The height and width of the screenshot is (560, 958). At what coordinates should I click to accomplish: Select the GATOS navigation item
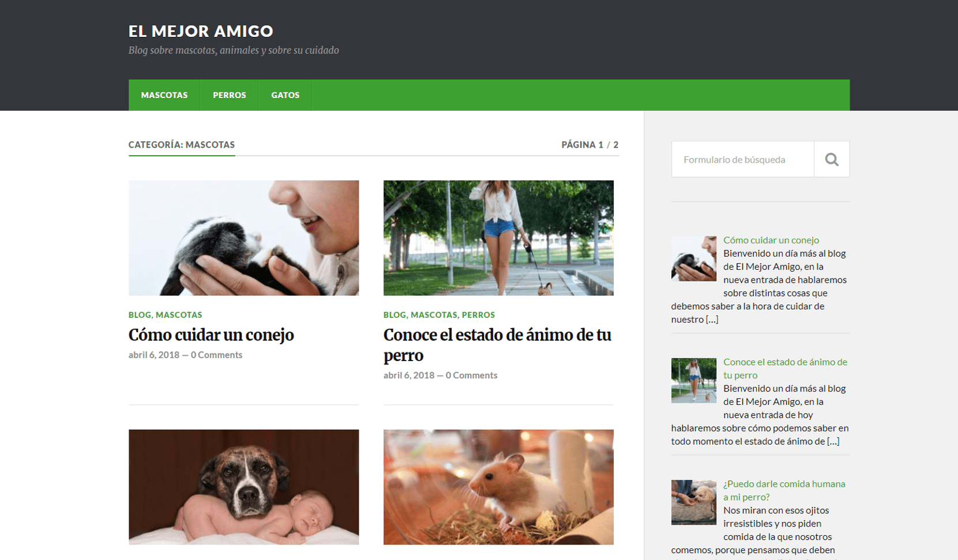(x=285, y=95)
